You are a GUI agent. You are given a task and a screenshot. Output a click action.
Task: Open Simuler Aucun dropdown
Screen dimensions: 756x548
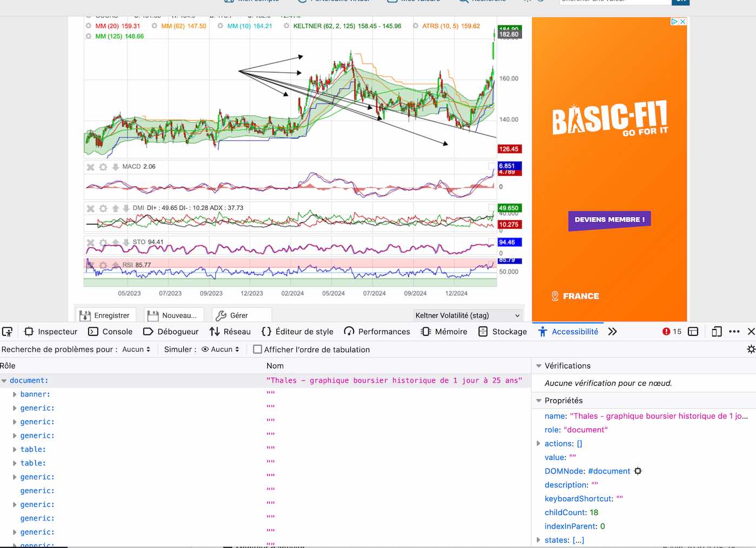(220, 349)
